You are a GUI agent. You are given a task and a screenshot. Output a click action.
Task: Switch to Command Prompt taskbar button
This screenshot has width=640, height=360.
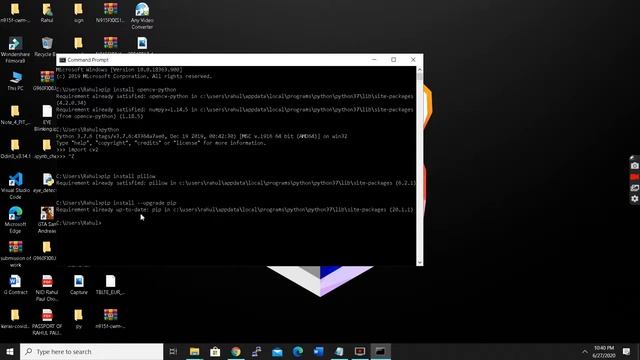tap(380, 351)
